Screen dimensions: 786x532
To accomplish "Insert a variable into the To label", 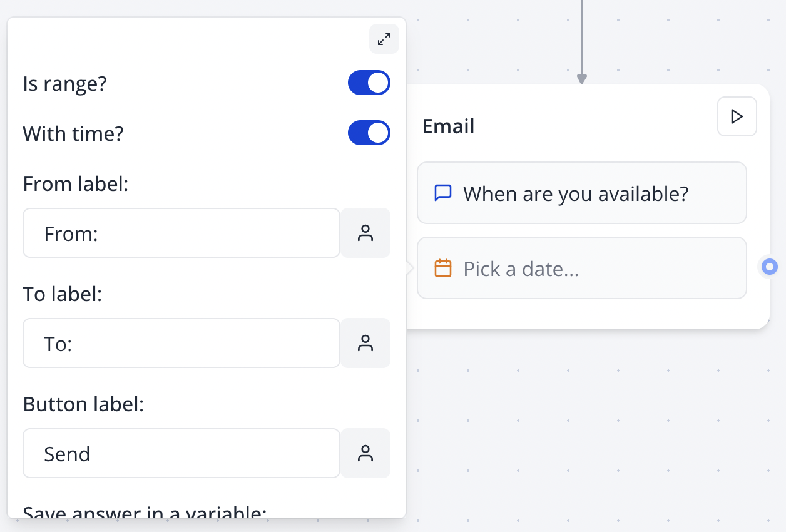I will (365, 343).
